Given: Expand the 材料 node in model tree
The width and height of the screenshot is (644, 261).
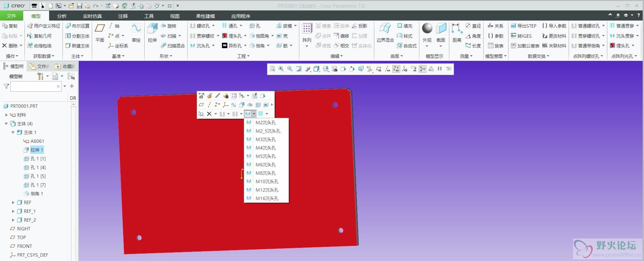Looking at the screenshot, I should (6, 115).
